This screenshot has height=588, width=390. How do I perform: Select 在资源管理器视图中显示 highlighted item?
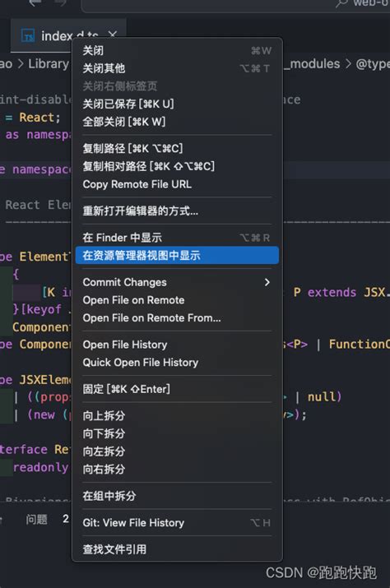pos(177,256)
